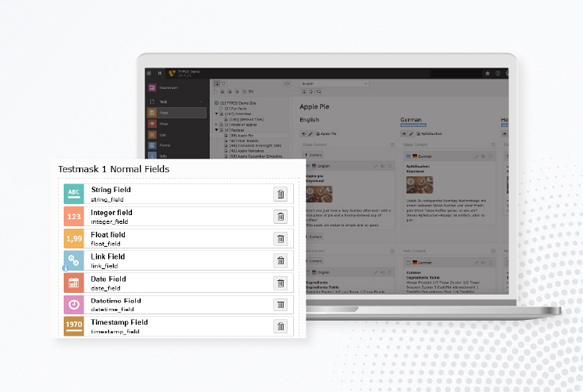
Task: Delete the Integer field row
Action: click(x=281, y=216)
